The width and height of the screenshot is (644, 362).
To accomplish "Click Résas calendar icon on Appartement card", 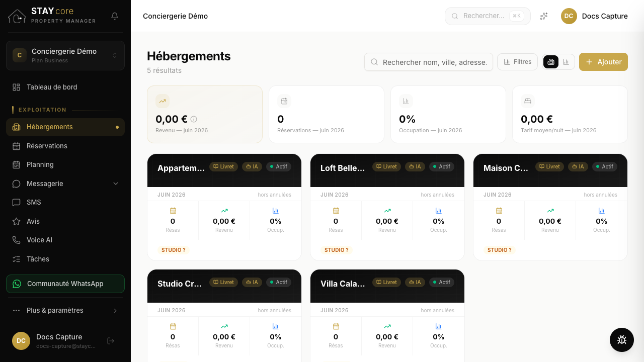I will pos(173,211).
